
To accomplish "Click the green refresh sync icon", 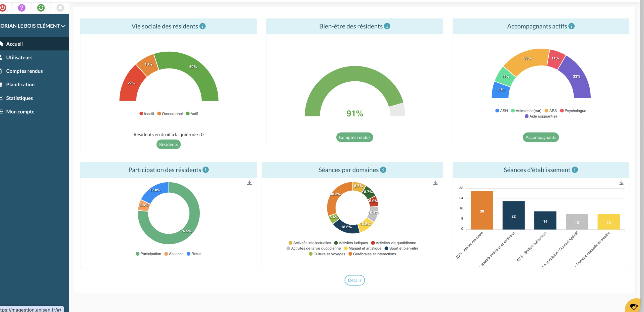I will coord(41,8).
